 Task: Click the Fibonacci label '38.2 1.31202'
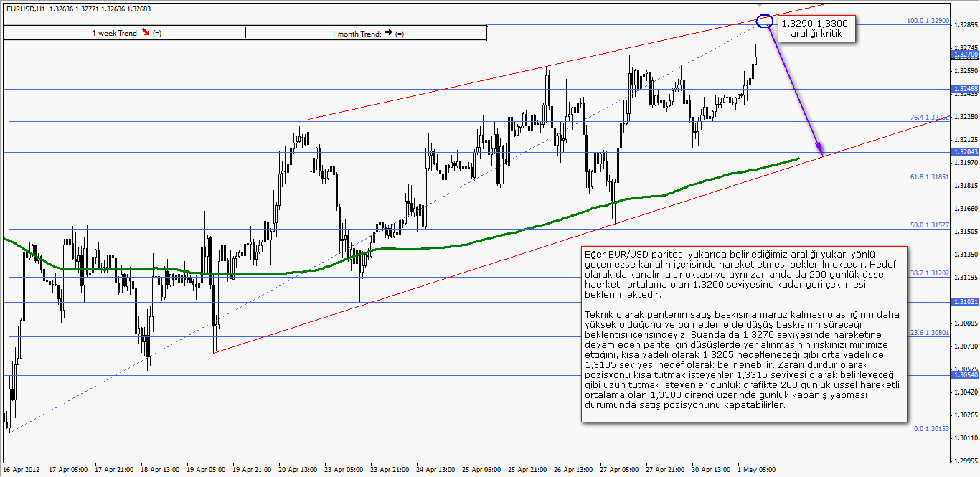[x=930, y=273]
